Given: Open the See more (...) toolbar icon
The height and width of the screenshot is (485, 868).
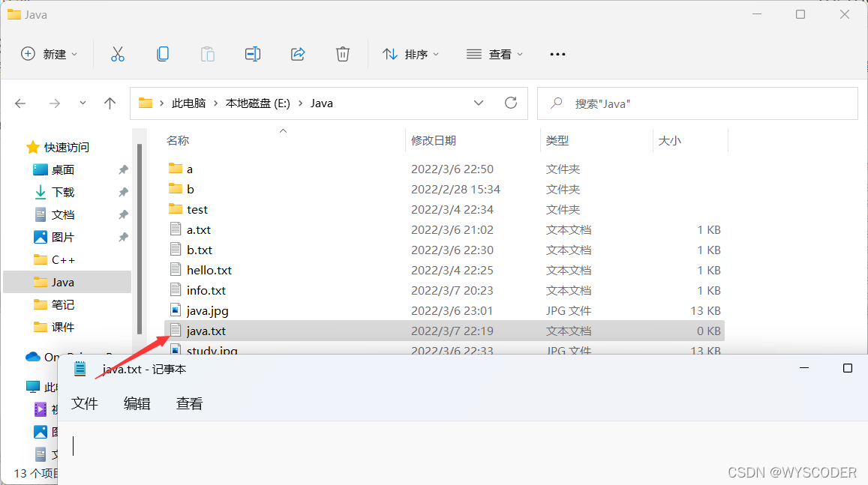Looking at the screenshot, I should pos(557,53).
